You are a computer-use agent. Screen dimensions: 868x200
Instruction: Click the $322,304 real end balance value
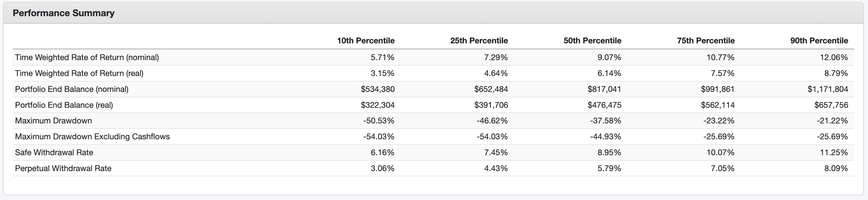coord(377,105)
